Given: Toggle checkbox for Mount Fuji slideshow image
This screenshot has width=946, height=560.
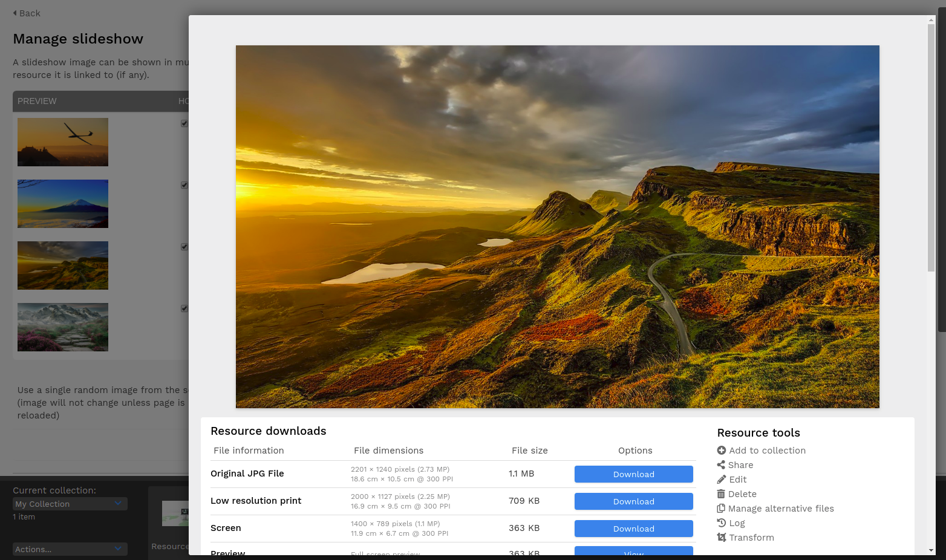Looking at the screenshot, I should [184, 185].
